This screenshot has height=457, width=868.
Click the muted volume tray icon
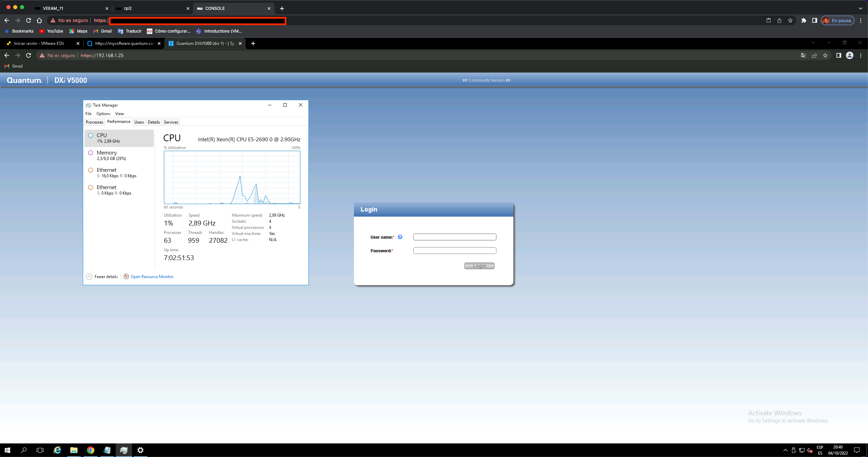click(x=810, y=450)
